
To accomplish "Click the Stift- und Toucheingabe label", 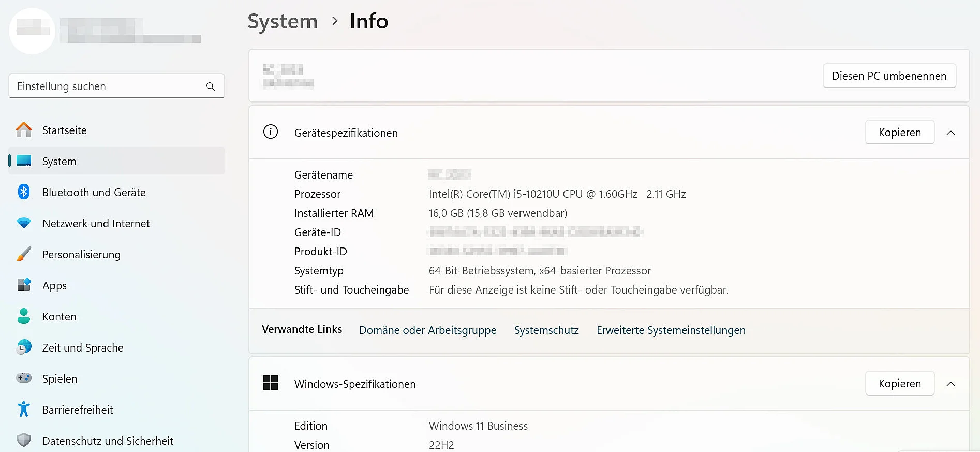I will click(351, 290).
